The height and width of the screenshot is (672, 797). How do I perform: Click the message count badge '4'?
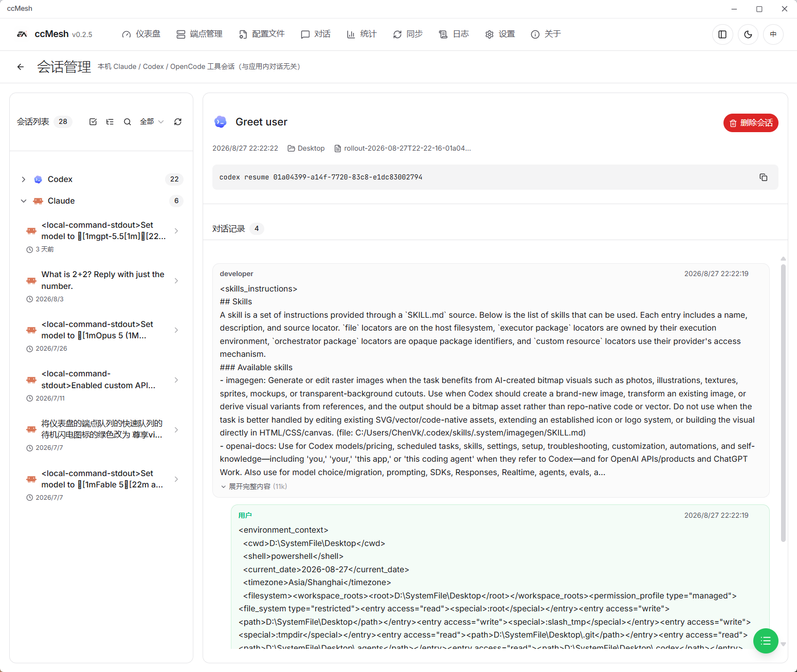click(257, 229)
